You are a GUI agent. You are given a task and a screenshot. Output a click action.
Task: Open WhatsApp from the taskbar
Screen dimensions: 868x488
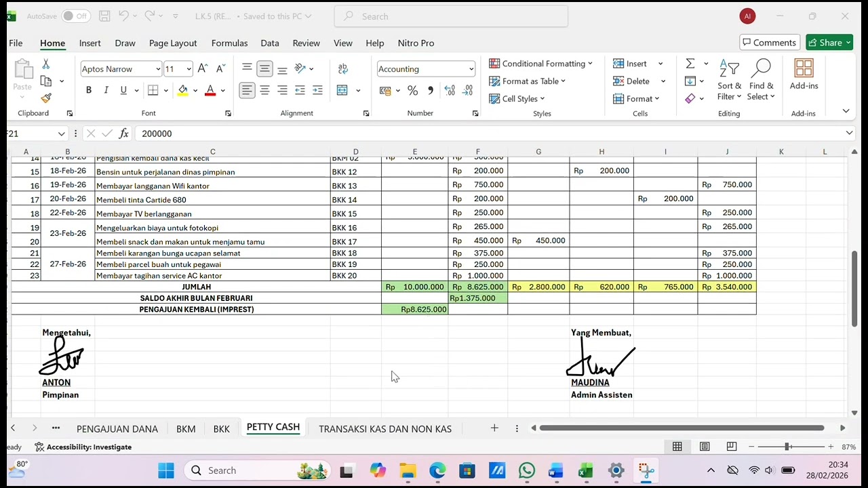click(527, 470)
